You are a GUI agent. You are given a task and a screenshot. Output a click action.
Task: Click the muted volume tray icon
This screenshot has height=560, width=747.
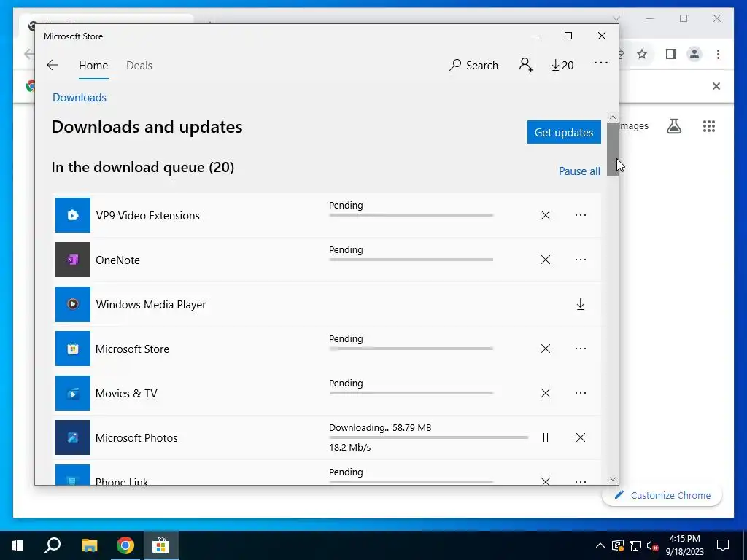pyautogui.click(x=653, y=545)
